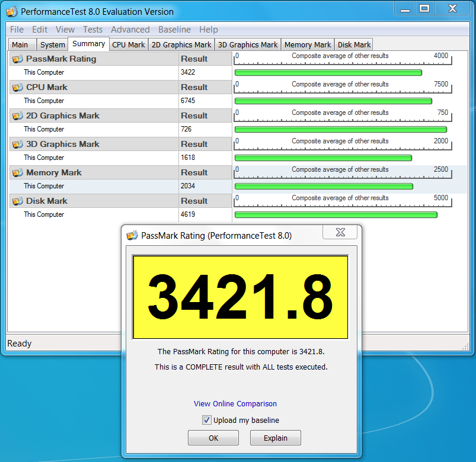The height and width of the screenshot is (462, 476).
Task: Click the 3D Graphics result value 1618
Action: (188, 158)
